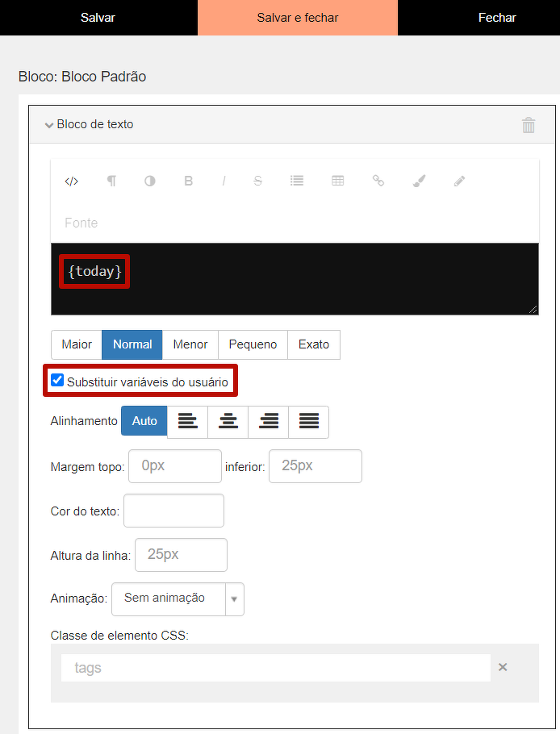Uncheck Substituir variáveis do usuário checkbox
The height and width of the screenshot is (734, 560).
(x=57, y=381)
